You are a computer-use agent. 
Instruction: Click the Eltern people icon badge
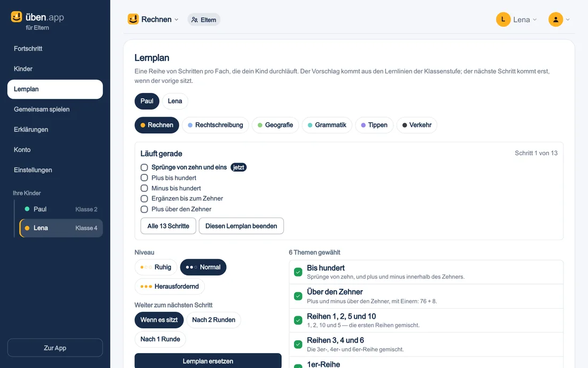[204, 19]
